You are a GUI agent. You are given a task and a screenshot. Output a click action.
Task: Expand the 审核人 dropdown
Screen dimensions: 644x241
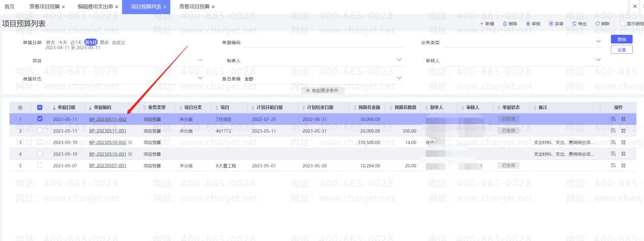point(598,60)
